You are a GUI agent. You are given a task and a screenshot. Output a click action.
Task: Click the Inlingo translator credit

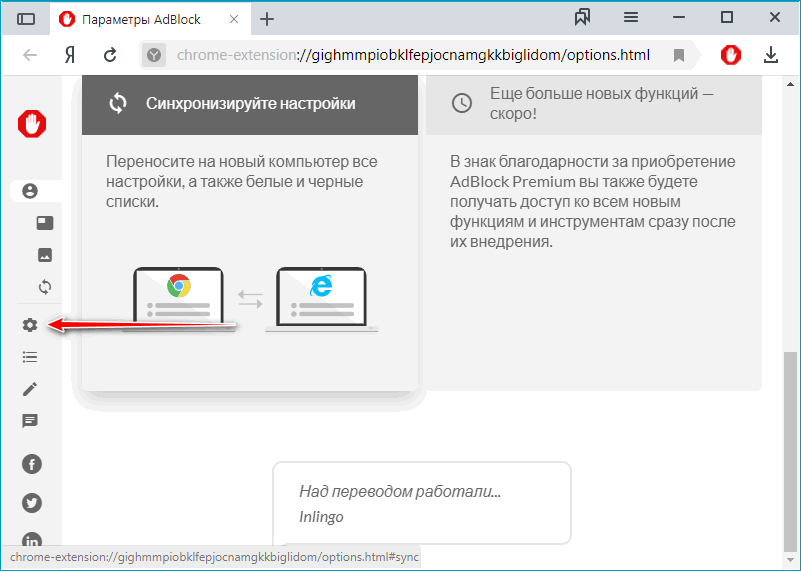click(321, 517)
